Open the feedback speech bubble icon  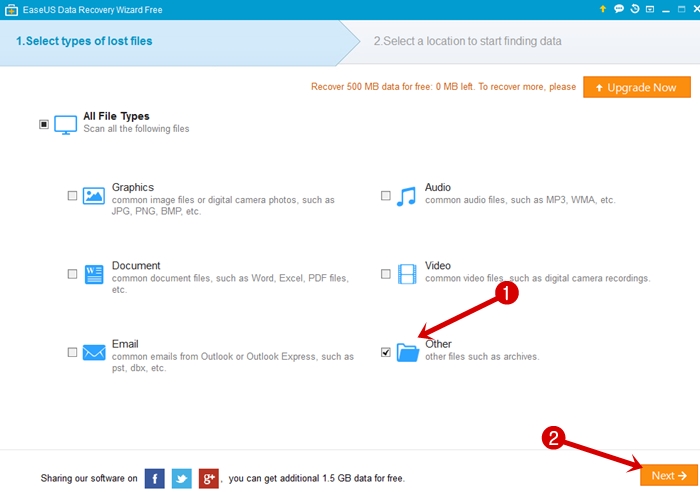619,9
